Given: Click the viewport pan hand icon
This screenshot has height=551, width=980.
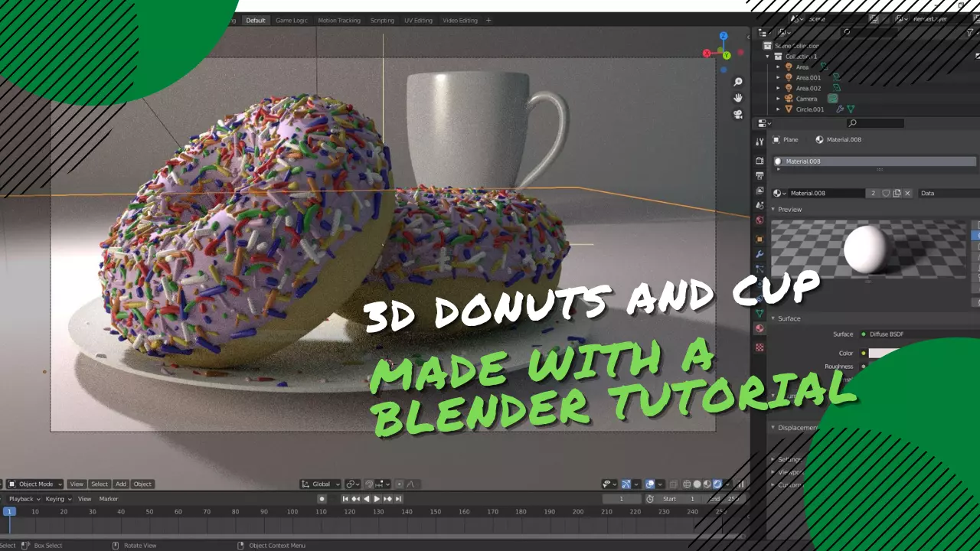Looking at the screenshot, I should (x=738, y=98).
